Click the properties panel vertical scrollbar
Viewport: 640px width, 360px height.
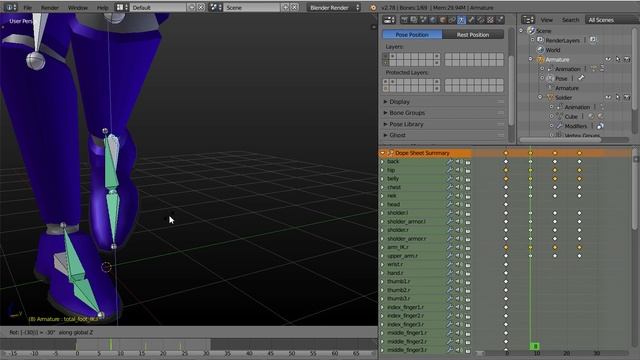[511, 90]
